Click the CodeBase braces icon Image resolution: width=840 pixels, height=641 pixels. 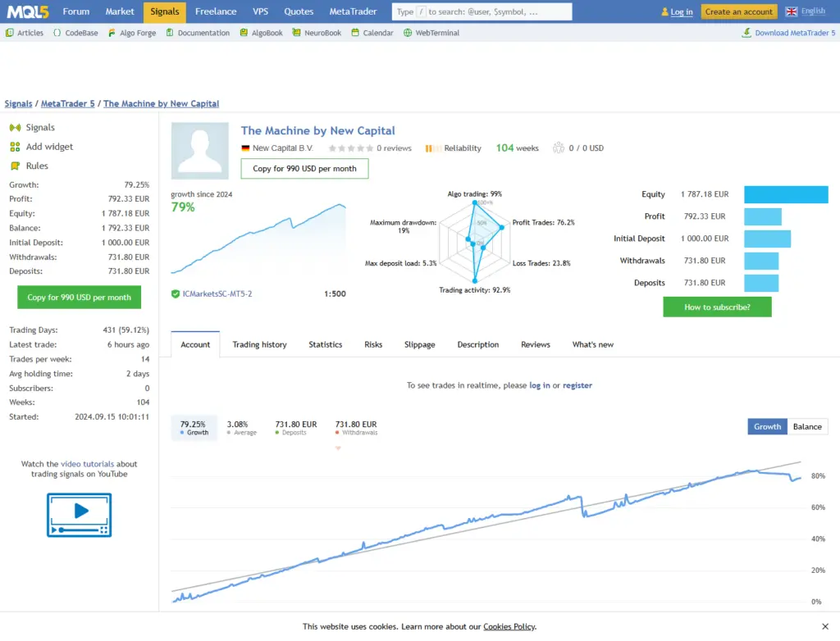pyautogui.click(x=57, y=33)
